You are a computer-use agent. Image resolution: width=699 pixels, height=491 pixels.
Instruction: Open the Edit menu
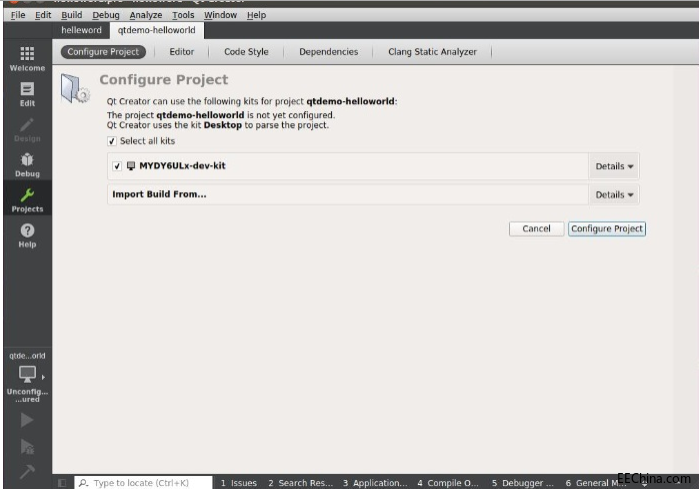[x=43, y=15]
